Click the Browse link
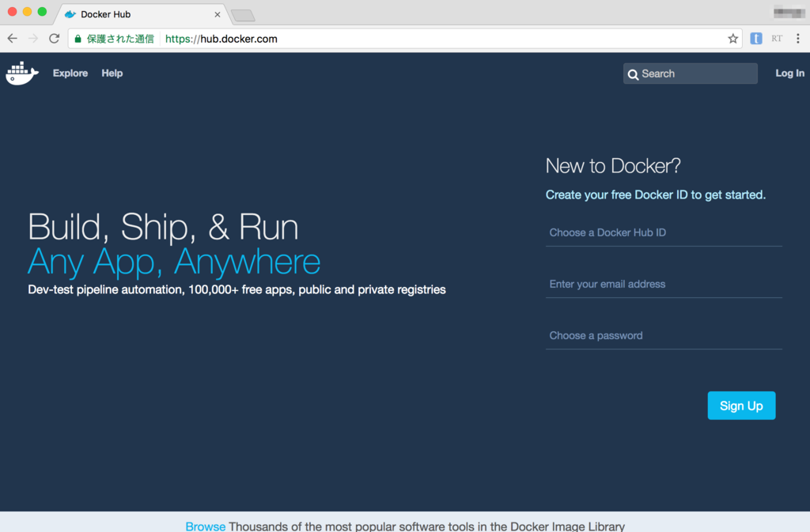The width and height of the screenshot is (810, 532). (205, 526)
